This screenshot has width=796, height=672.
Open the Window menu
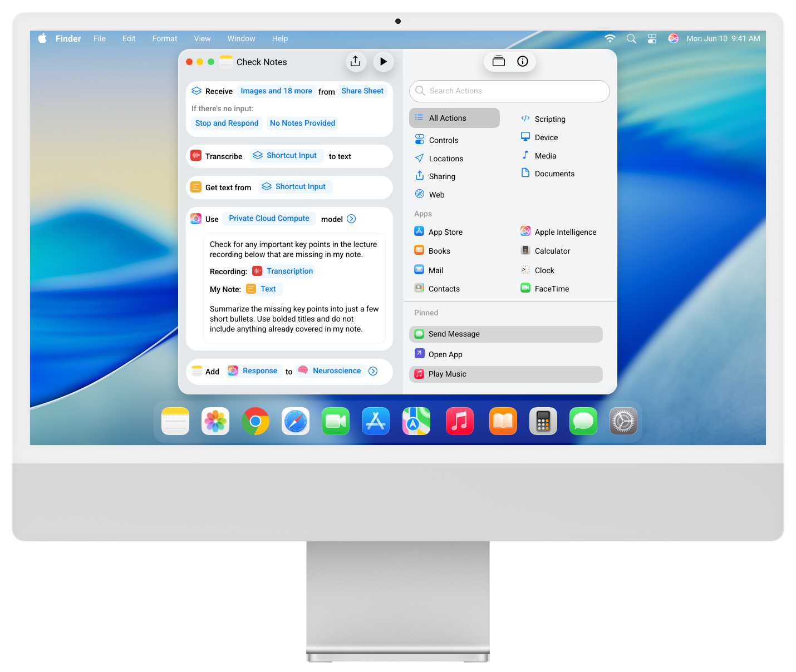241,38
